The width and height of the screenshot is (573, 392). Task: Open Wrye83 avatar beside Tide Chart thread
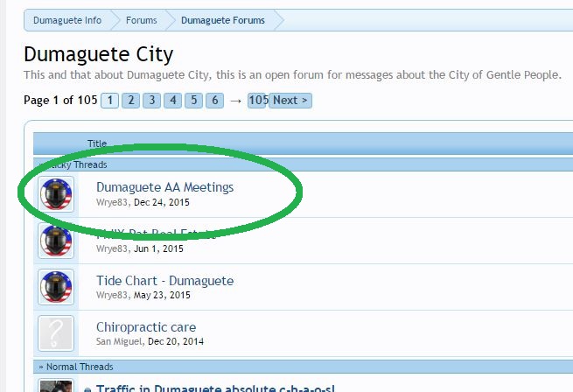56,287
